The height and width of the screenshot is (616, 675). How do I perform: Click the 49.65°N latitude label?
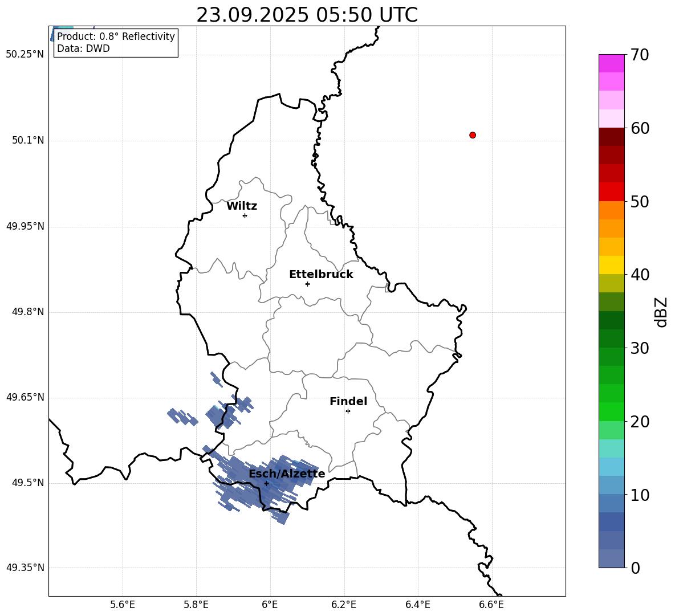(25, 397)
